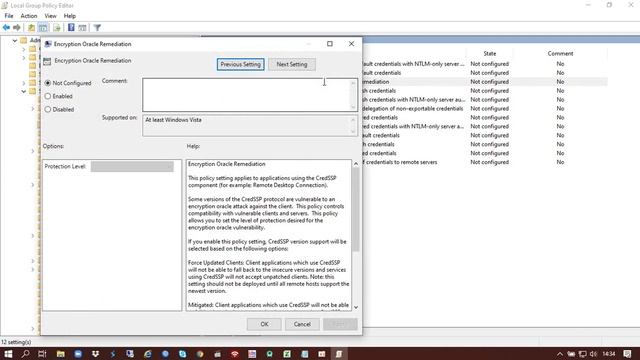This screenshot has height=360, width=640.
Task: Open the Action Center notification icon
Action: tap(627, 354)
